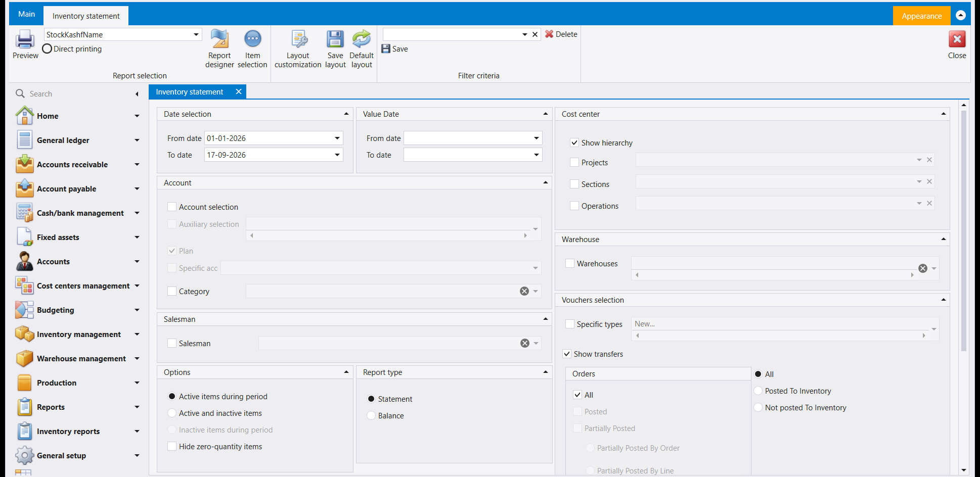Click the General ledger sidebar icon
Image resolution: width=980 pixels, height=477 pixels.
tap(24, 140)
